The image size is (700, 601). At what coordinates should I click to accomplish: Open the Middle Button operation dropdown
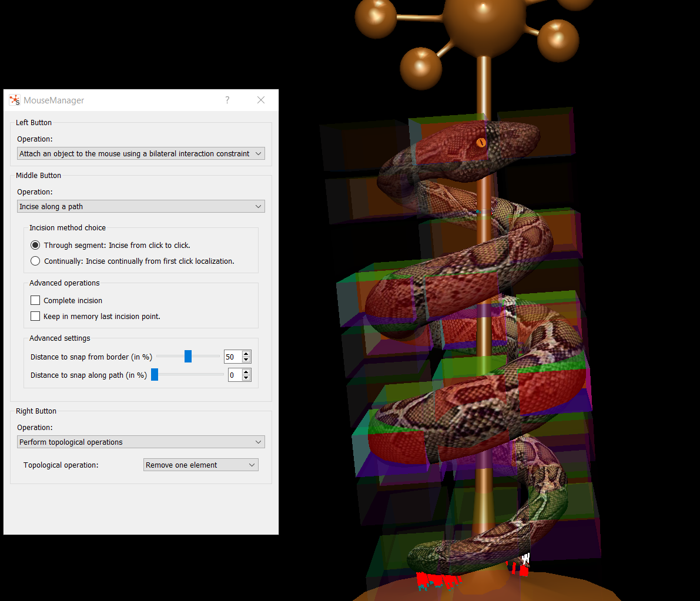[141, 207]
